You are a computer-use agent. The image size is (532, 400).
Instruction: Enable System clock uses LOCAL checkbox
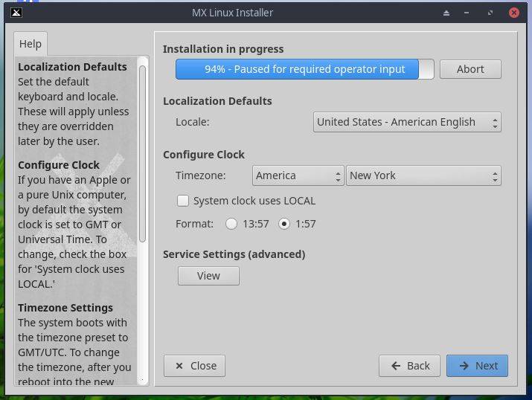[183, 201]
